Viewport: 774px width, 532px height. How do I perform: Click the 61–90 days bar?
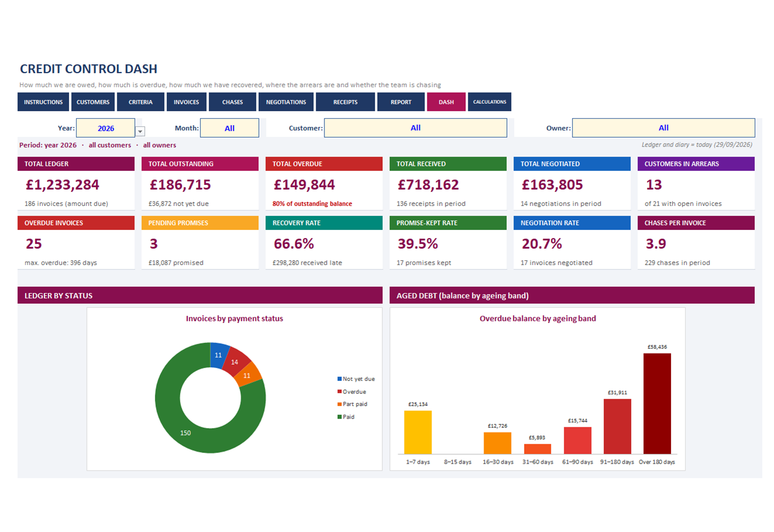tap(577, 441)
